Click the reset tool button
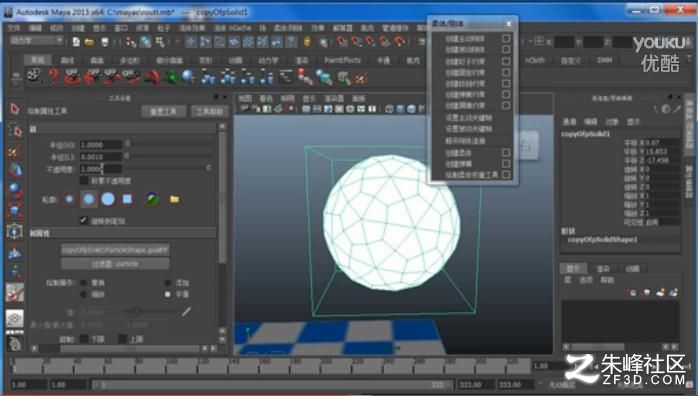Image resolution: width=698 pixels, height=396 pixels. click(x=163, y=111)
